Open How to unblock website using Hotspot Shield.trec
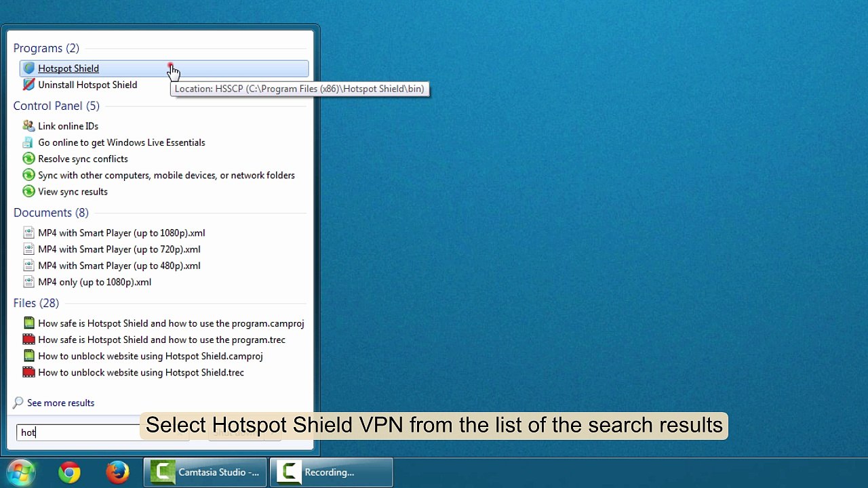 click(x=141, y=372)
